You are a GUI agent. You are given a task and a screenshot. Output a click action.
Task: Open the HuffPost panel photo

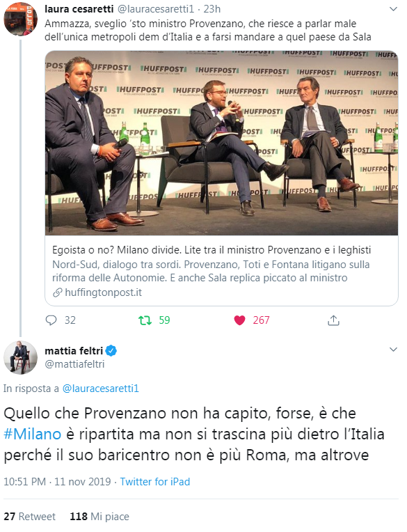pyautogui.click(x=222, y=143)
